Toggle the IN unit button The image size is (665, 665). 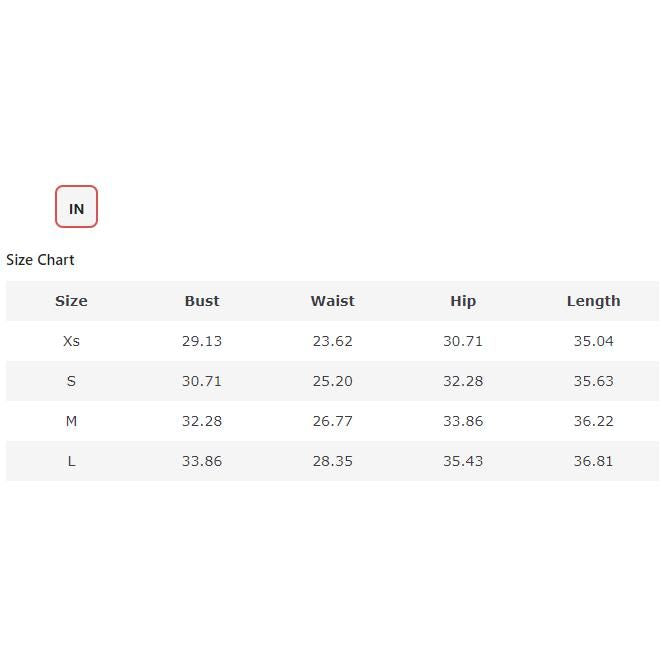pyautogui.click(x=76, y=207)
